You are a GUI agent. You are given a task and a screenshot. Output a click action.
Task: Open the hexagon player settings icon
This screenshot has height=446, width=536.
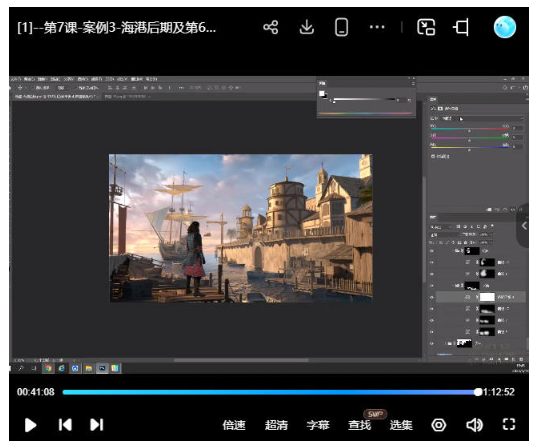[439, 425]
